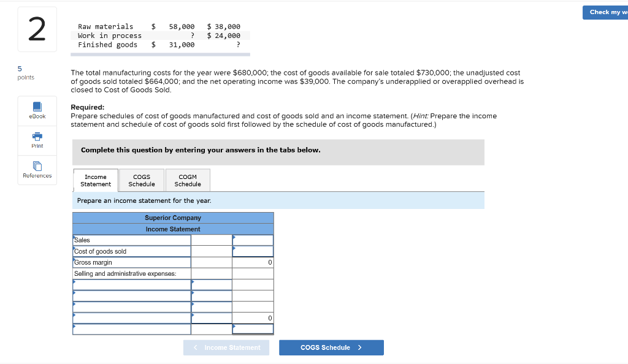The height and width of the screenshot is (364, 628).
Task: Click fourth expense amount input cell
Action: (x=212, y=318)
